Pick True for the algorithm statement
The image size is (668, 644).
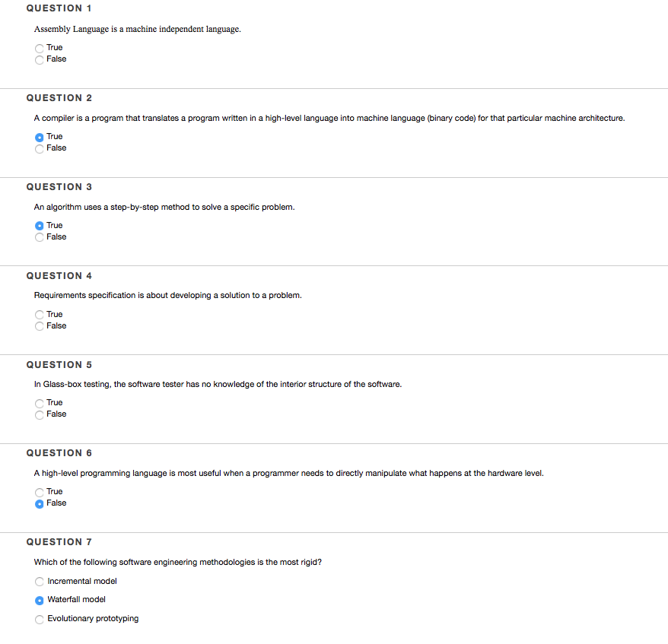point(40,226)
